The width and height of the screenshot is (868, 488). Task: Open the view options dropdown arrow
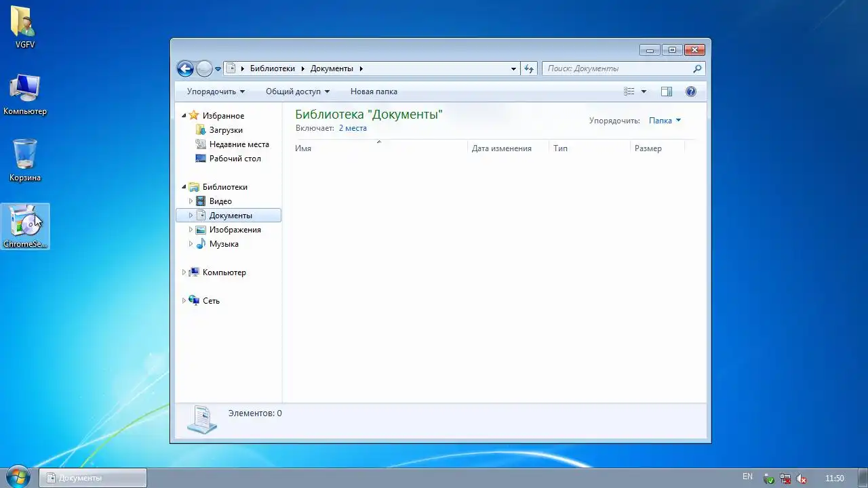(644, 91)
